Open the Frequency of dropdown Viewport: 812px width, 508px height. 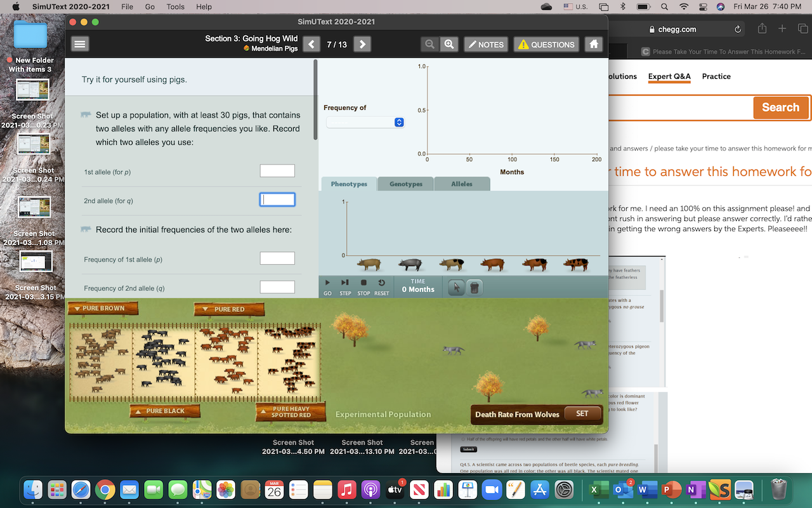(365, 122)
